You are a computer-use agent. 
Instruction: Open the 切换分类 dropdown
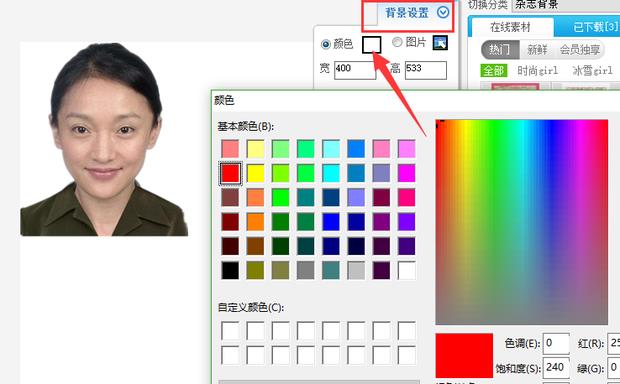(x=565, y=5)
